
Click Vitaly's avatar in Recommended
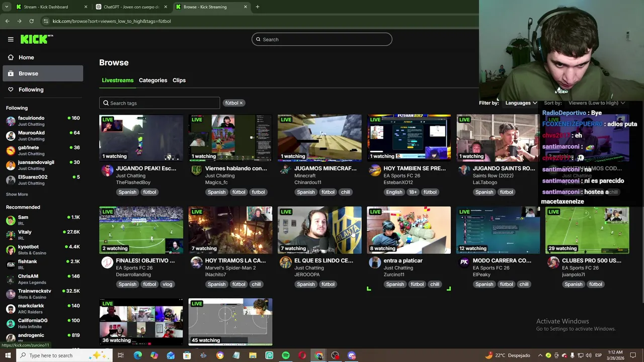coord(11,235)
